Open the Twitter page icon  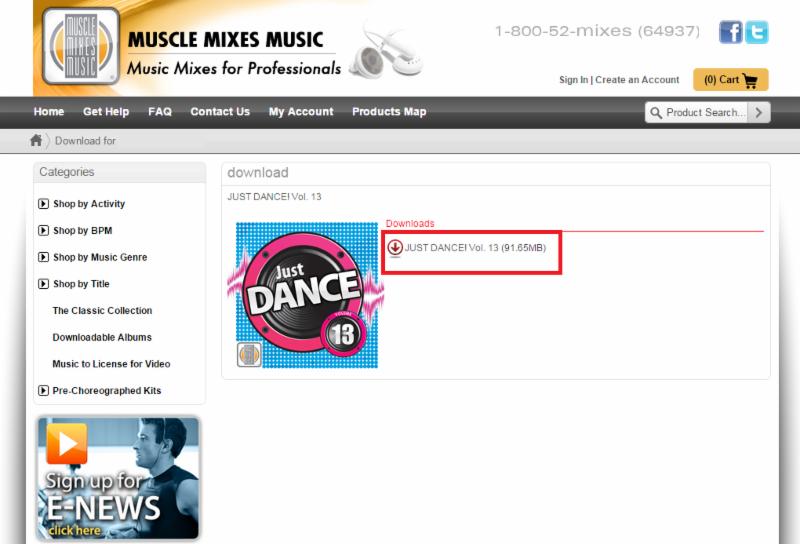tap(757, 32)
